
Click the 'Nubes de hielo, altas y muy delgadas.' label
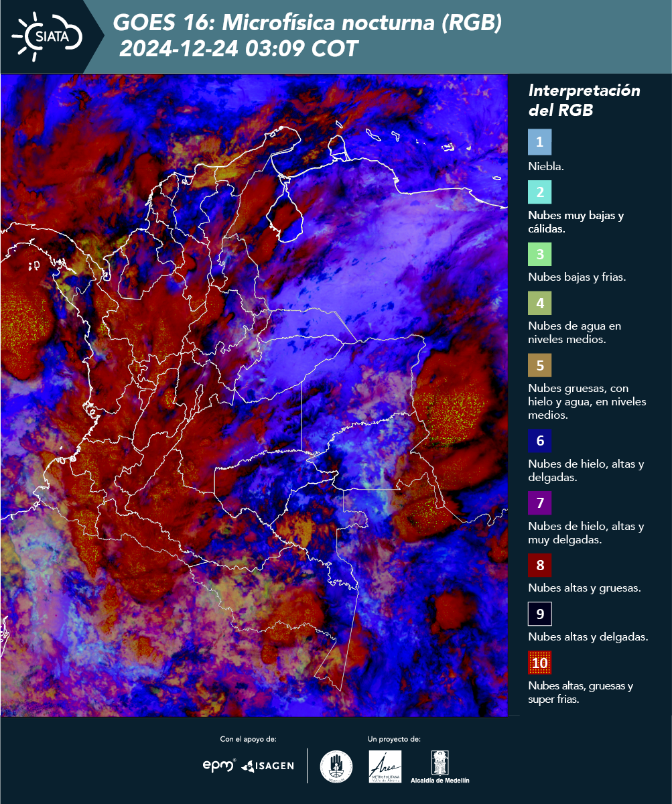coord(586,533)
